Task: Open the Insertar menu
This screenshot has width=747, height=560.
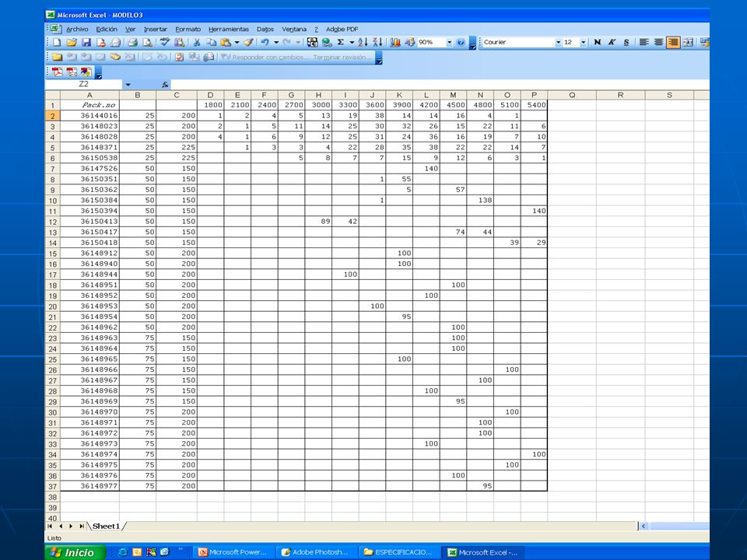Action: coord(156,29)
